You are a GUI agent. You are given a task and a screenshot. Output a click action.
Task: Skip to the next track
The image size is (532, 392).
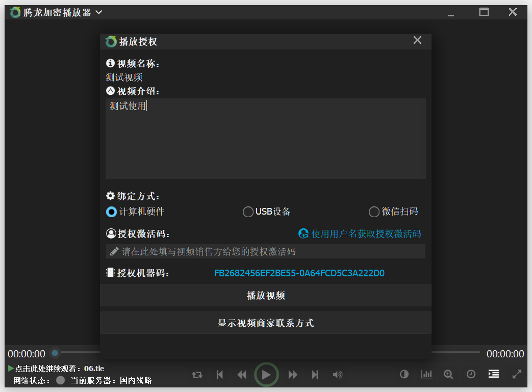coord(315,375)
